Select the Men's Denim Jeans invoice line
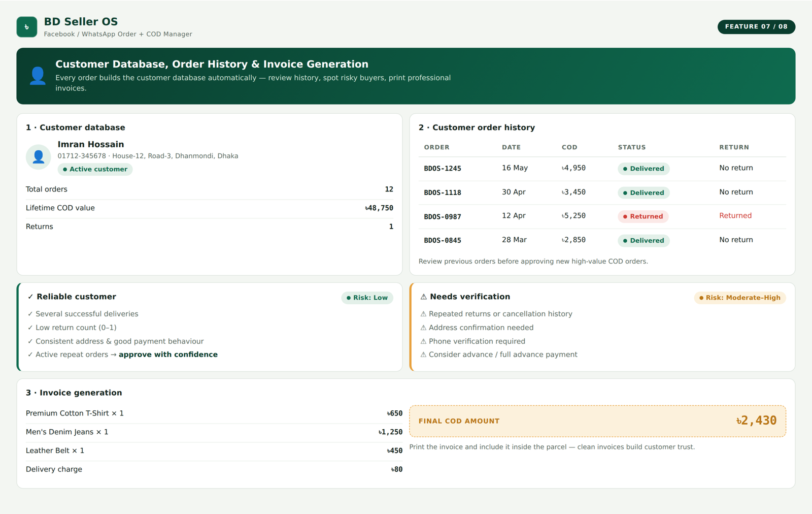Viewport: 812px width, 514px height. click(x=214, y=432)
